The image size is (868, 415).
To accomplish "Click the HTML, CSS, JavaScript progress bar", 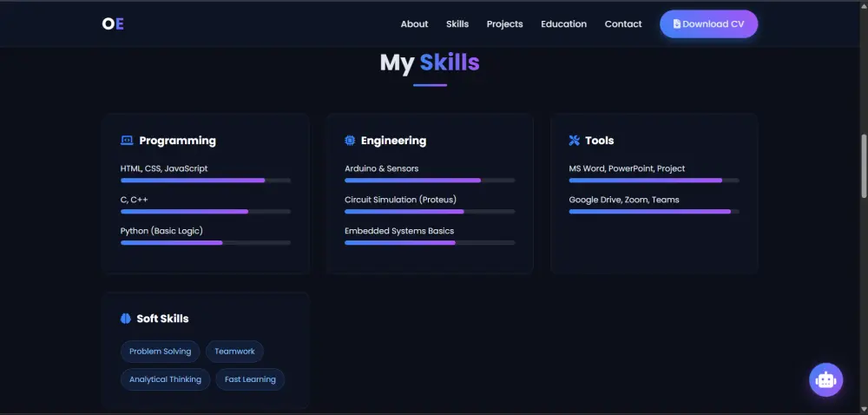I will coord(206,181).
